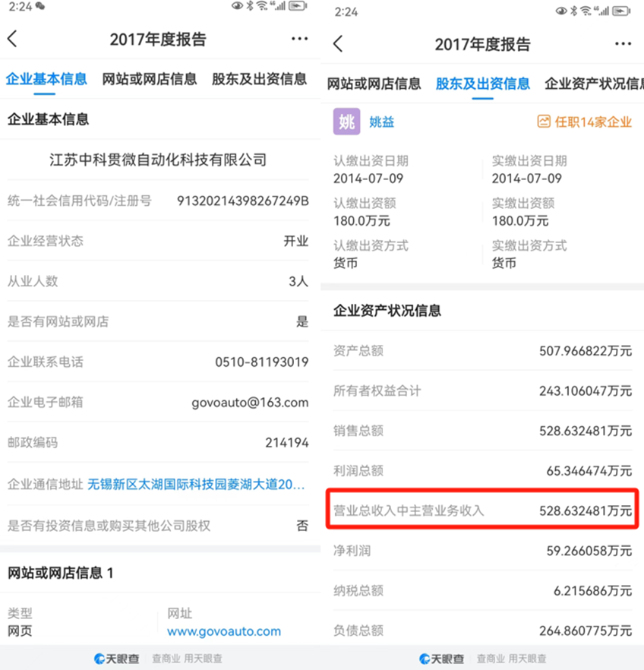Tap the orange 任职14家企业 chart icon
The height and width of the screenshot is (670, 644).
click(x=544, y=122)
